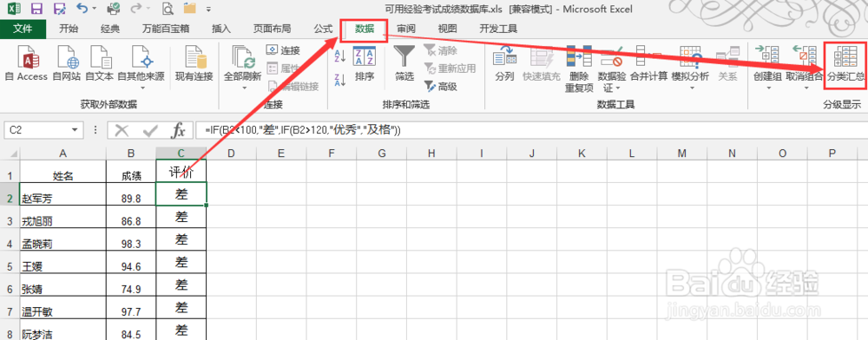
Task: Sort ascending A to Z icon
Action: [340, 56]
